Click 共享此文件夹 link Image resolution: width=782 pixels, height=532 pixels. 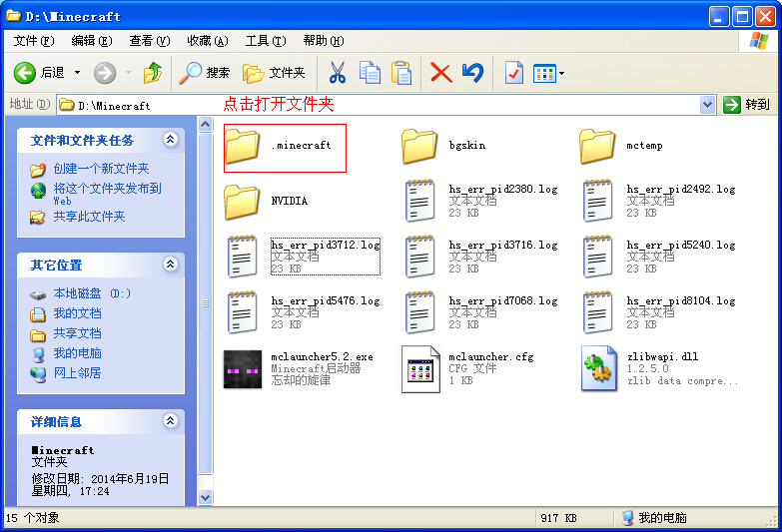tap(89, 217)
